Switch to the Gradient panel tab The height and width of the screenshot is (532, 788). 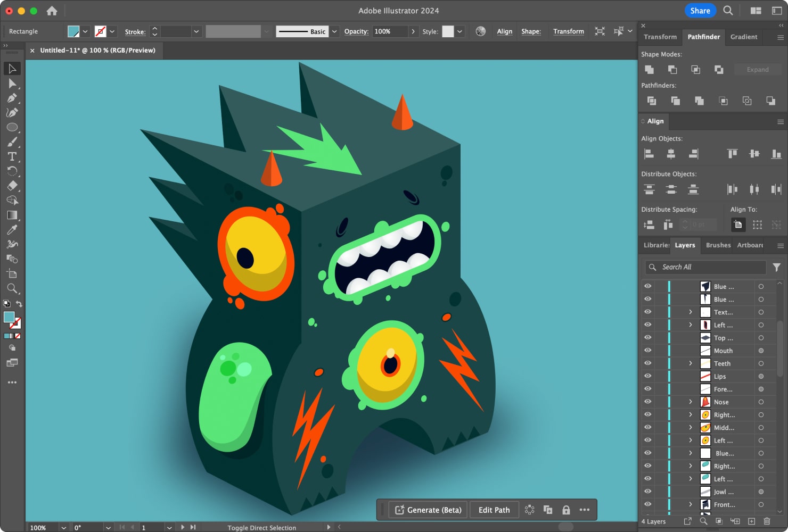coord(743,37)
